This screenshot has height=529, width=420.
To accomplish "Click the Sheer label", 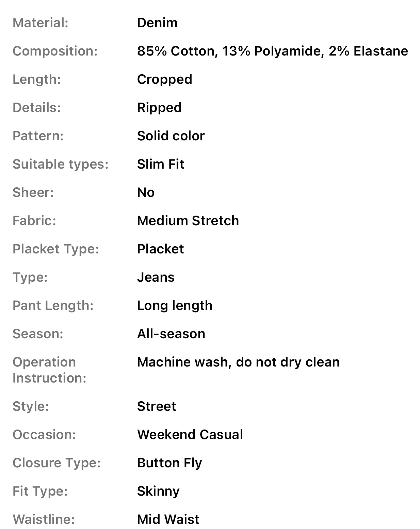I will coord(33,192).
